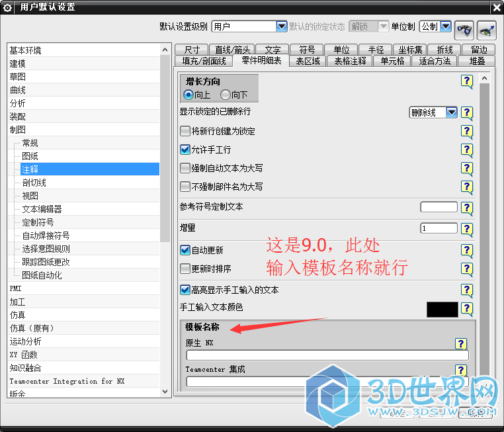Viewport: 504px width, 432px height.
Task: Click the gear icon in title bar
Action: point(7,7)
